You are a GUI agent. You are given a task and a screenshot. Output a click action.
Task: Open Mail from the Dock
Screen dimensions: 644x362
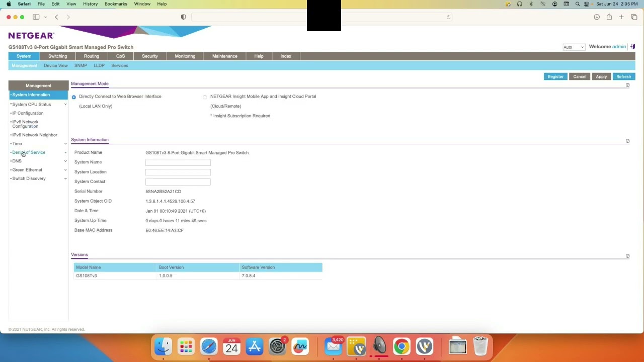(334, 346)
